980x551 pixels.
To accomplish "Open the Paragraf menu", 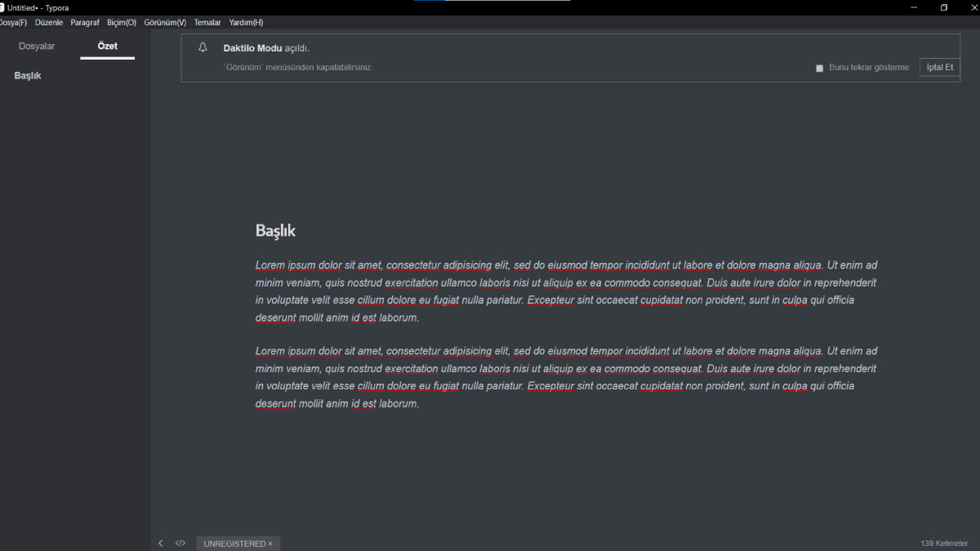I will click(85, 22).
